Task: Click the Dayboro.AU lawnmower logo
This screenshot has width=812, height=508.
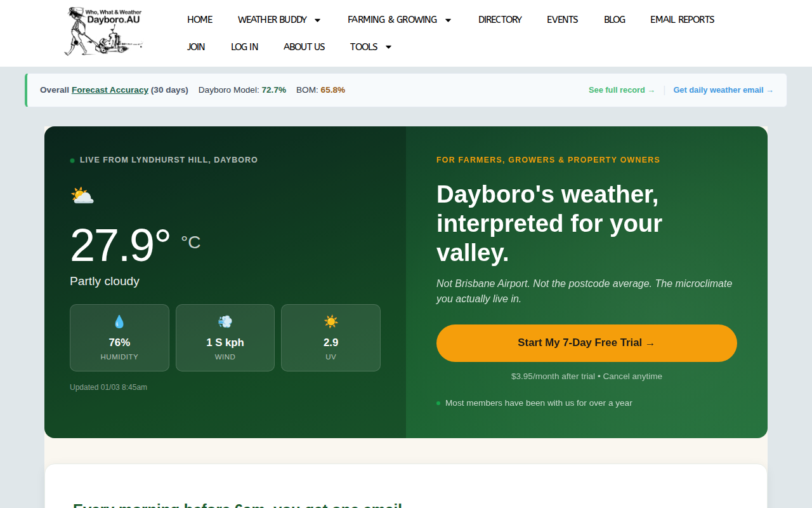Action: point(103,31)
